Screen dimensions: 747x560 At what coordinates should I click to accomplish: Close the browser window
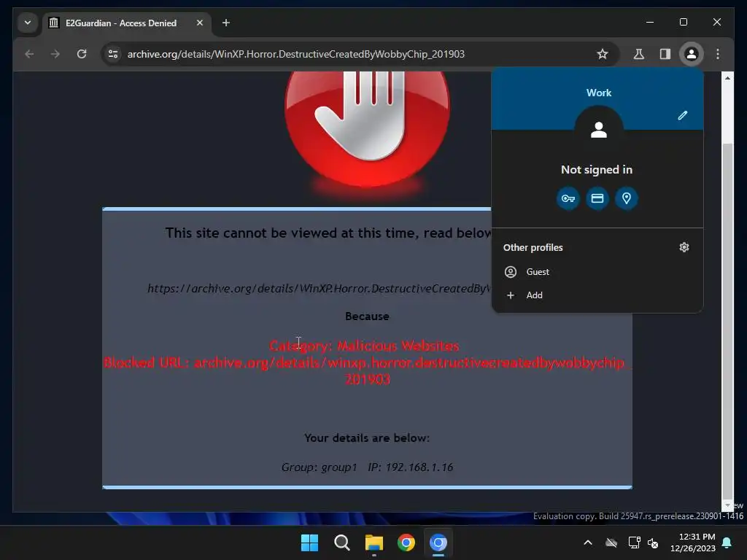(717, 22)
